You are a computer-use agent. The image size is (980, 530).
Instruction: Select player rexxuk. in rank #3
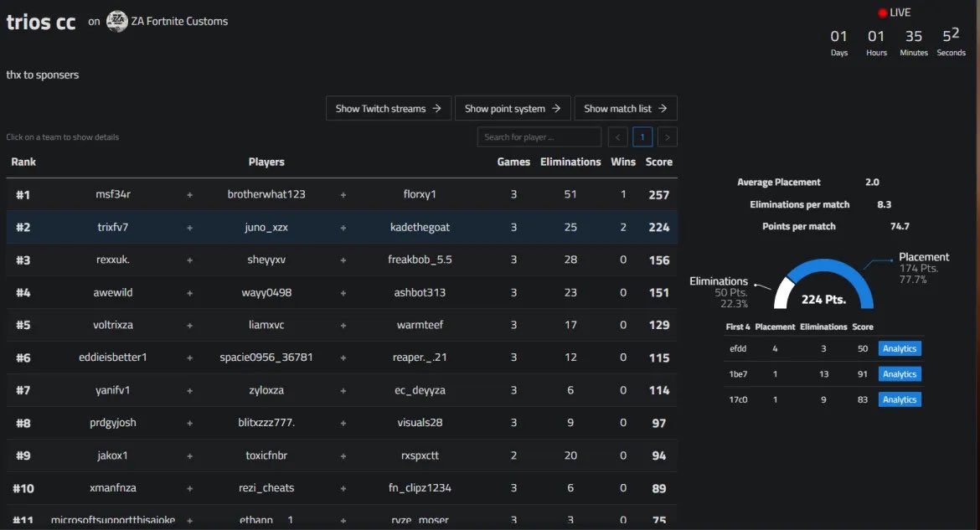[113, 260]
